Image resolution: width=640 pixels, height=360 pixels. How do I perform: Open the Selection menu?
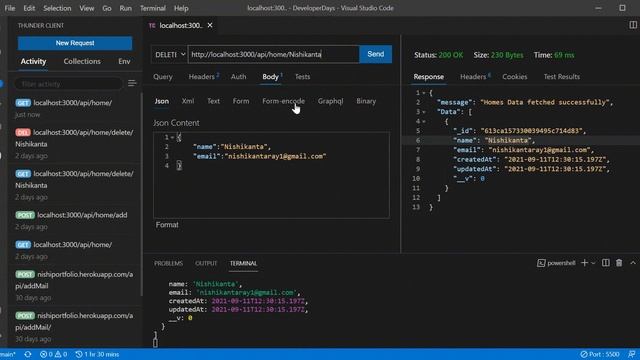(57, 8)
